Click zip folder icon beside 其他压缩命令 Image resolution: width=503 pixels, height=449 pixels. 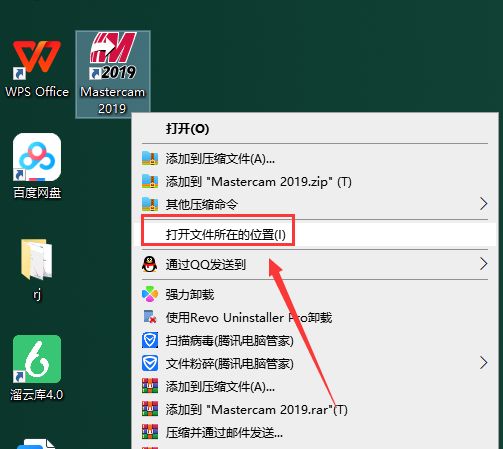point(150,204)
